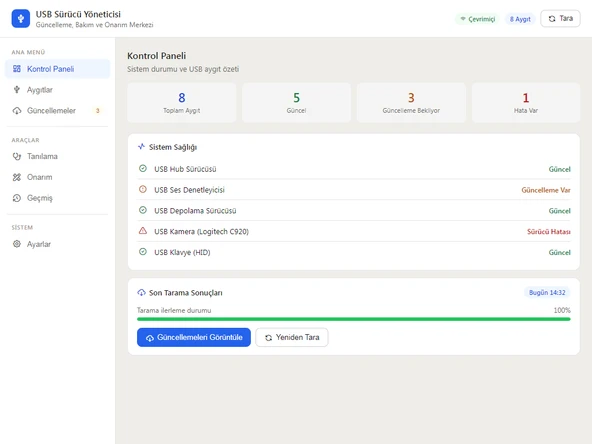This screenshot has width=592, height=444.
Task: Click the red warning triangle beside USB Kamera
Action: point(143,231)
